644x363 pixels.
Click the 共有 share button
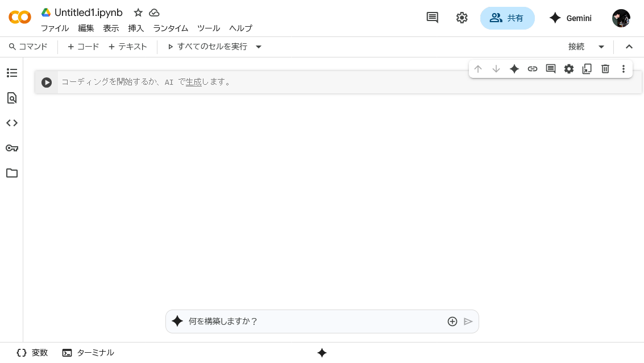click(507, 18)
